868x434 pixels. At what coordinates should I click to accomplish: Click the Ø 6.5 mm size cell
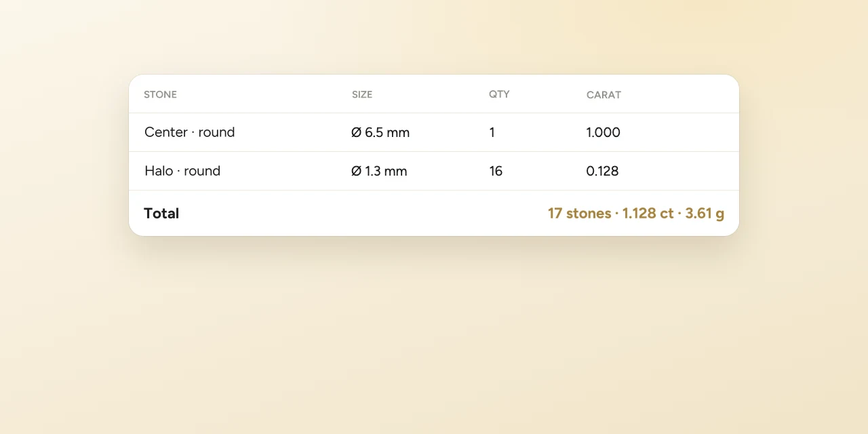point(380,133)
